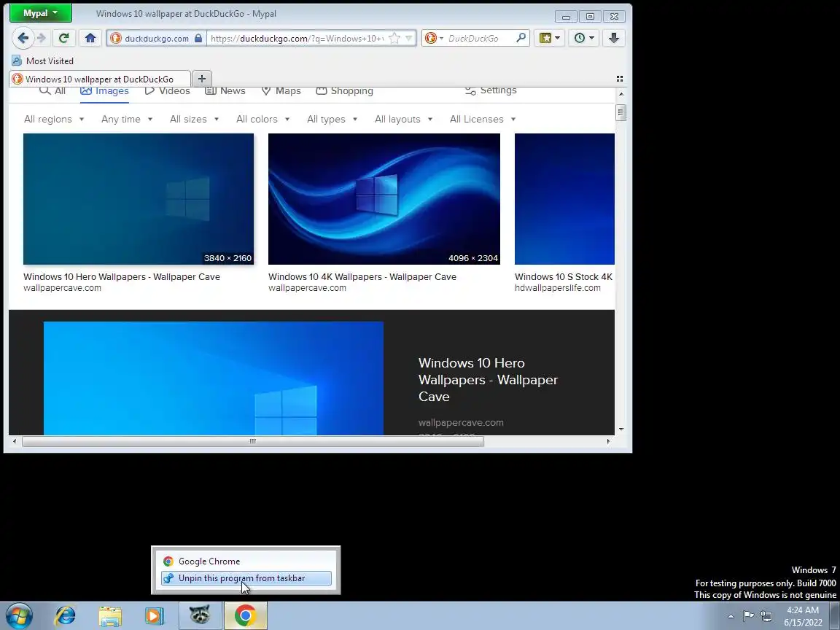Switch to Mypal raccoon taskbar icon
The image size is (840, 630).
(201, 615)
